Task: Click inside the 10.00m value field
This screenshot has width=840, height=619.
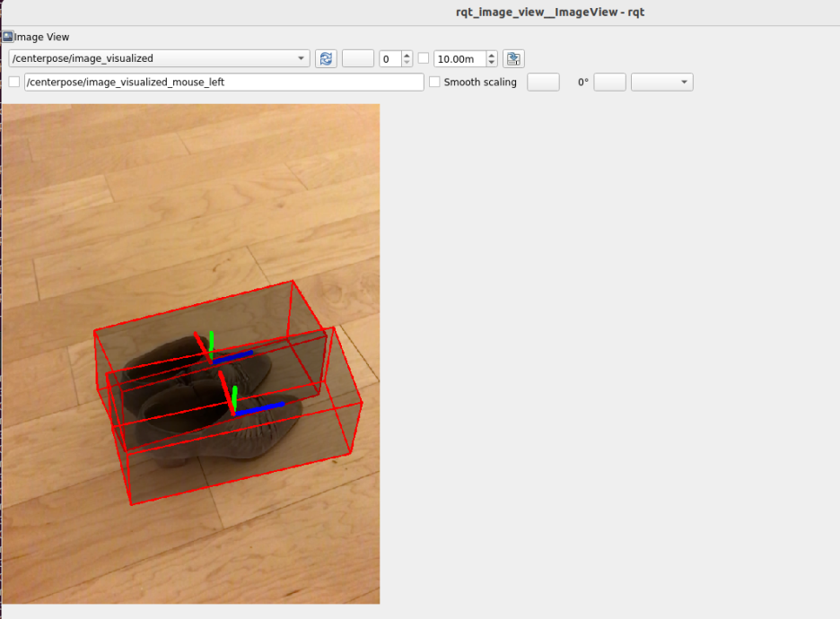Action: pyautogui.click(x=459, y=58)
